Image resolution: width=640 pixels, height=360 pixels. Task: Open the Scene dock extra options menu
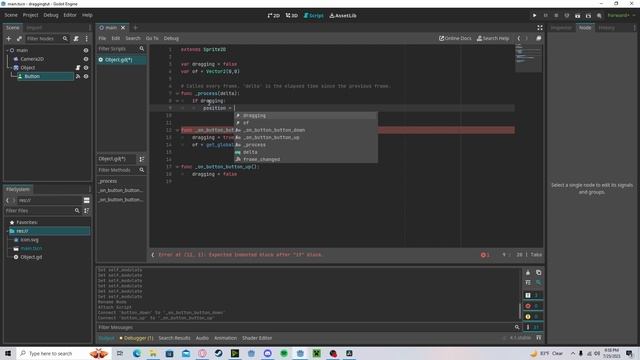pos(87,38)
